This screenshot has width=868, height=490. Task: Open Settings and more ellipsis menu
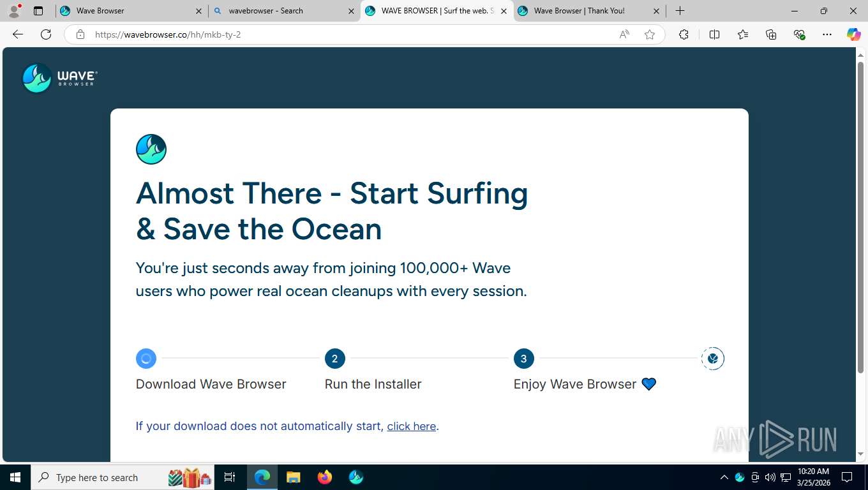827,34
